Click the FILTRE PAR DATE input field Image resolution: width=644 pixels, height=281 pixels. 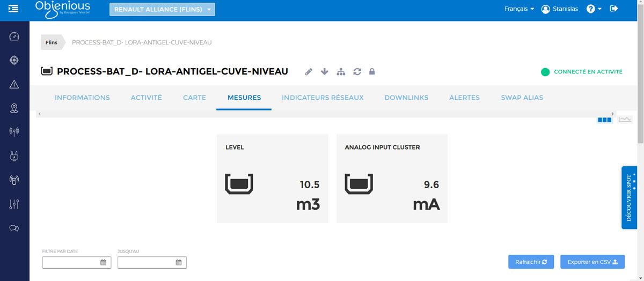click(71, 262)
